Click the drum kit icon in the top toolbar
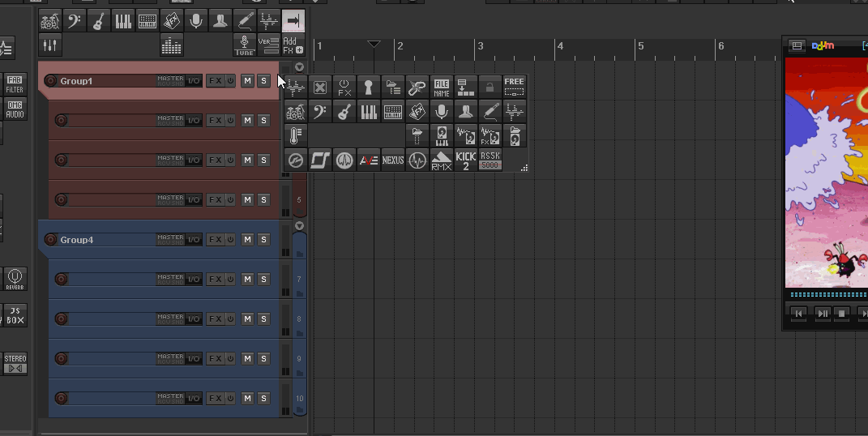The height and width of the screenshot is (436, 868). (49, 22)
